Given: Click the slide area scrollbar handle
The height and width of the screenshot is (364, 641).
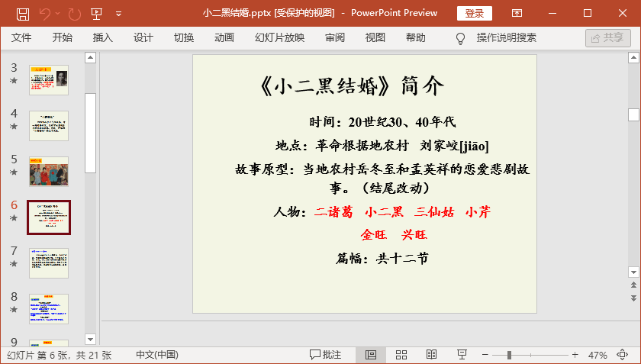Looking at the screenshot, I should pyautogui.click(x=633, y=115).
